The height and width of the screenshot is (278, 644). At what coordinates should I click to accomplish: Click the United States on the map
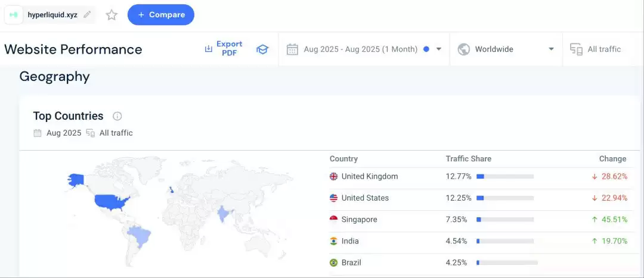(x=110, y=204)
